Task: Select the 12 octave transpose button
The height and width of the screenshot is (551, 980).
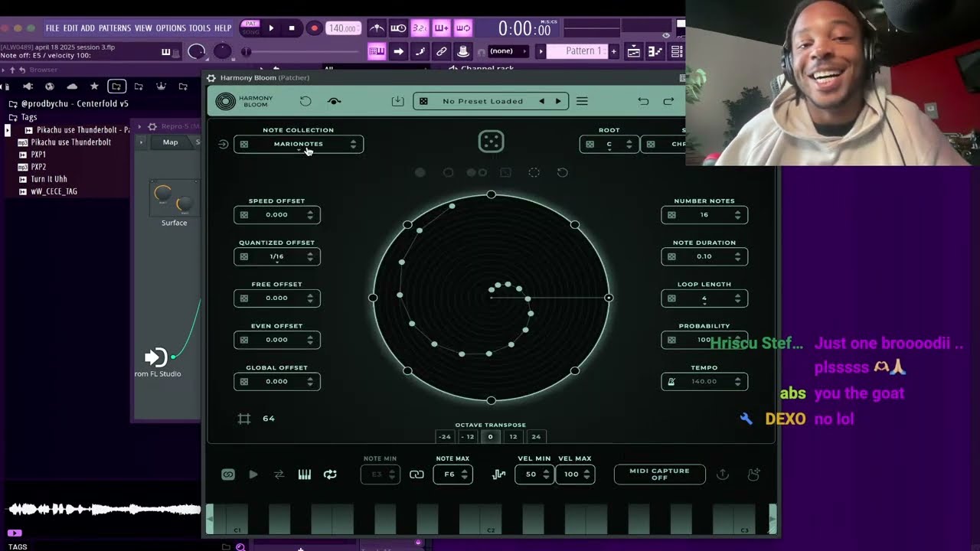Action: pos(513,436)
